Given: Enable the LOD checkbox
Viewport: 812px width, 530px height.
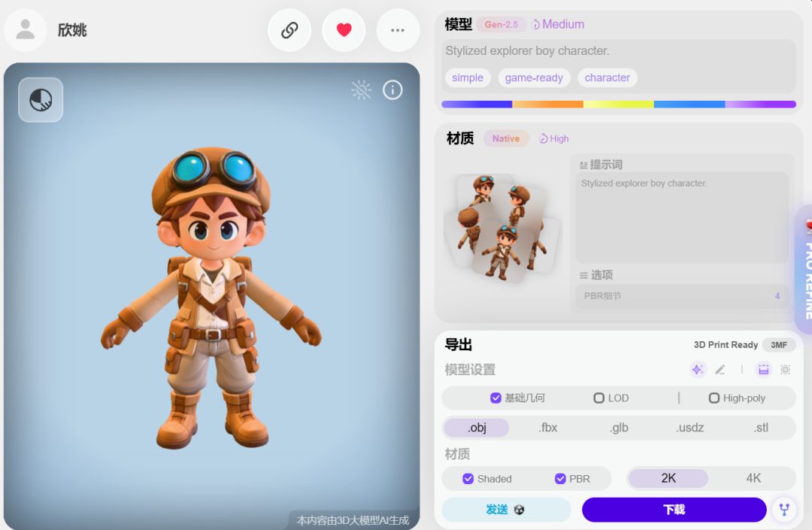Looking at the screenshot, I should point(598,398).
